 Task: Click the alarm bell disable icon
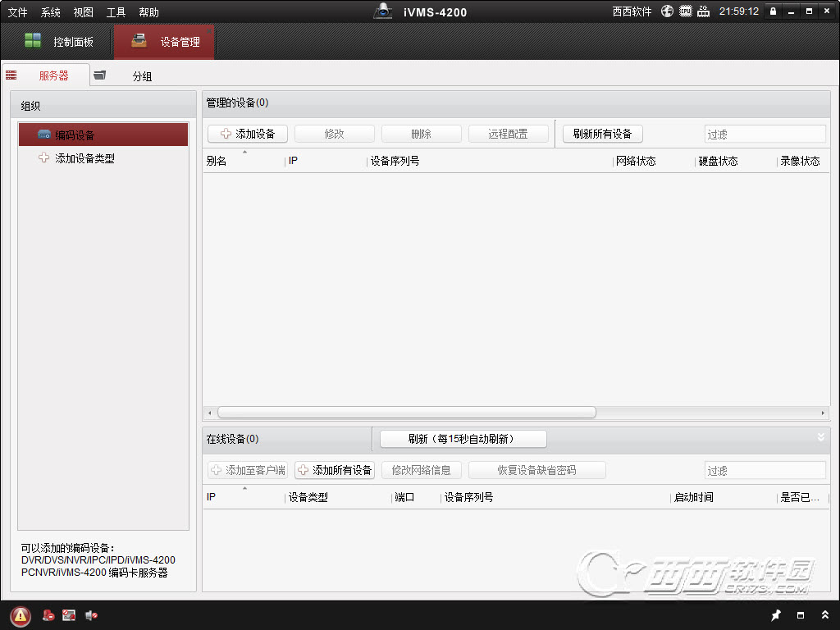(47, 614)
